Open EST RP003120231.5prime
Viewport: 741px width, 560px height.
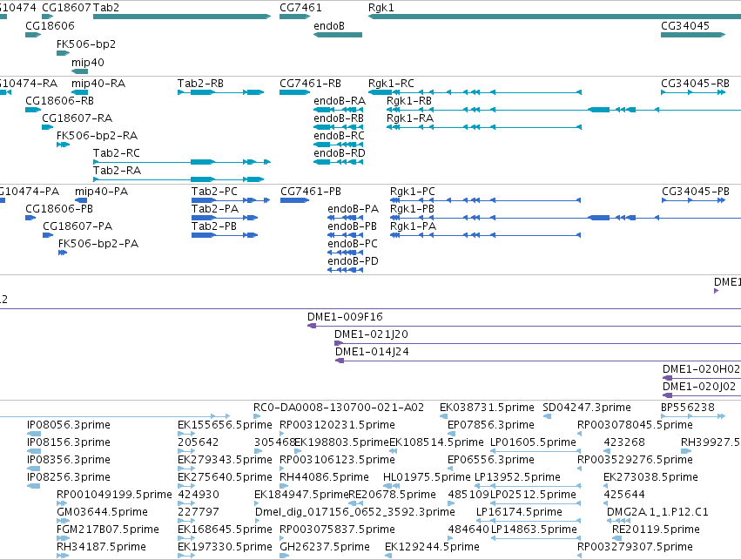pos(282,434)
